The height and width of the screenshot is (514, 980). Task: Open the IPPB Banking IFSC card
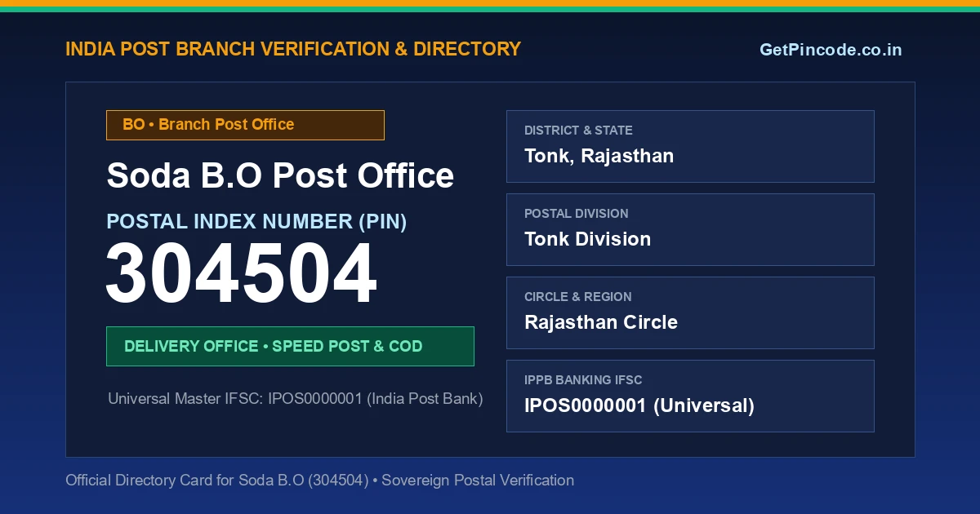690,396
